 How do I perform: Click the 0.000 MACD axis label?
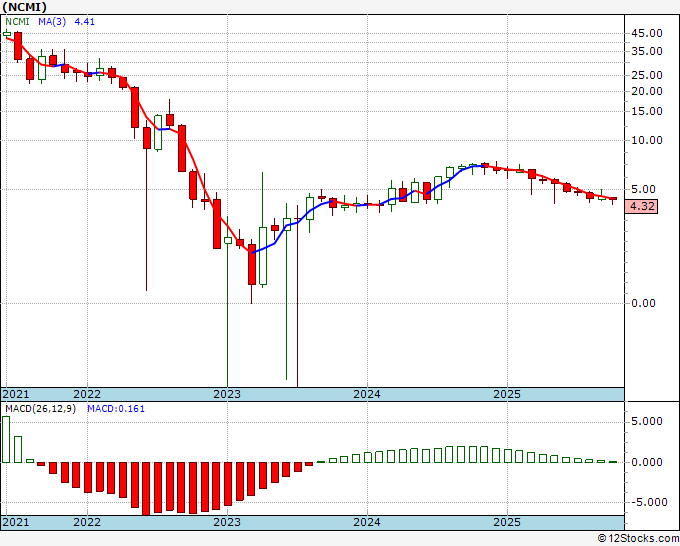[647, 462]
